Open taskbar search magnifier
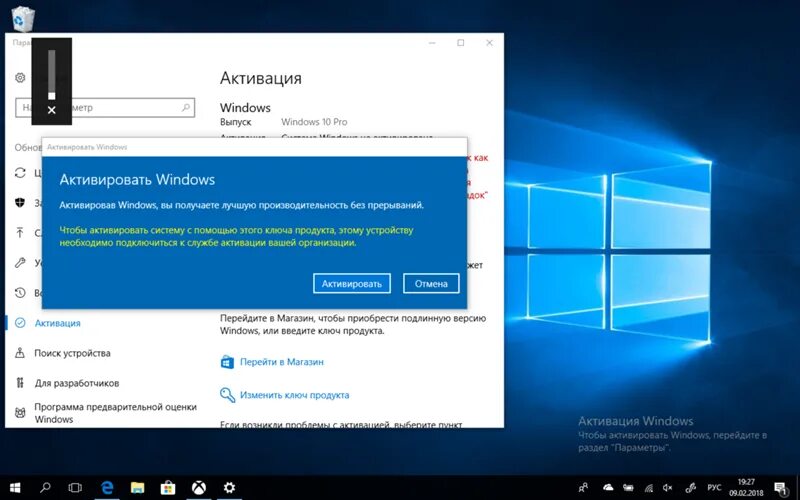The image size is (800, 500). pos(45,488)
